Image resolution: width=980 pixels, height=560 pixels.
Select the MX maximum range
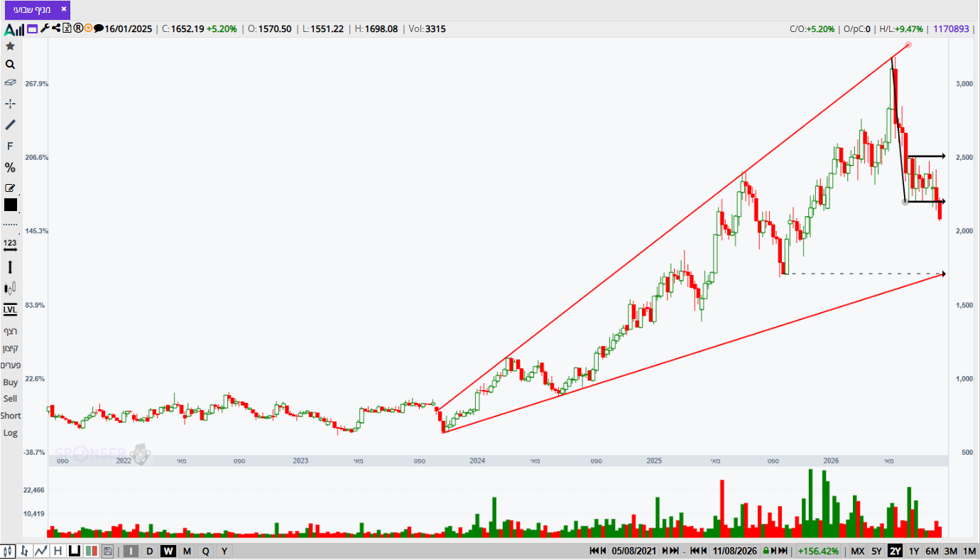(x=858, y=551)
